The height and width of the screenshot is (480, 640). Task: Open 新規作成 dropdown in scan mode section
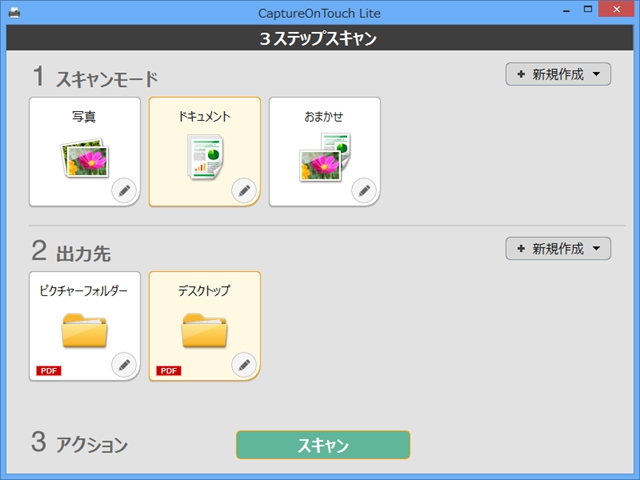point(558,74)
